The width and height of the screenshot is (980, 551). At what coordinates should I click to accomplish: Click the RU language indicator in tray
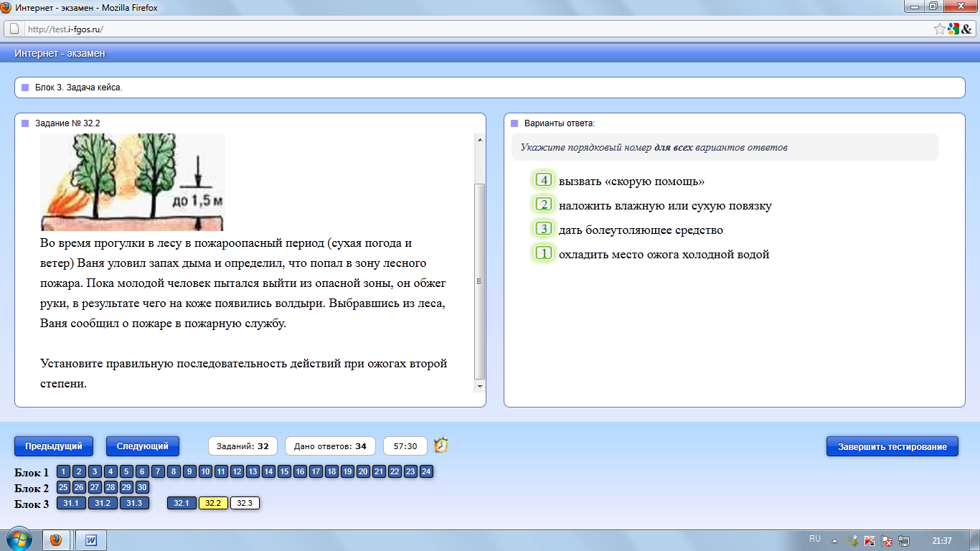click(x=815, y=539)
